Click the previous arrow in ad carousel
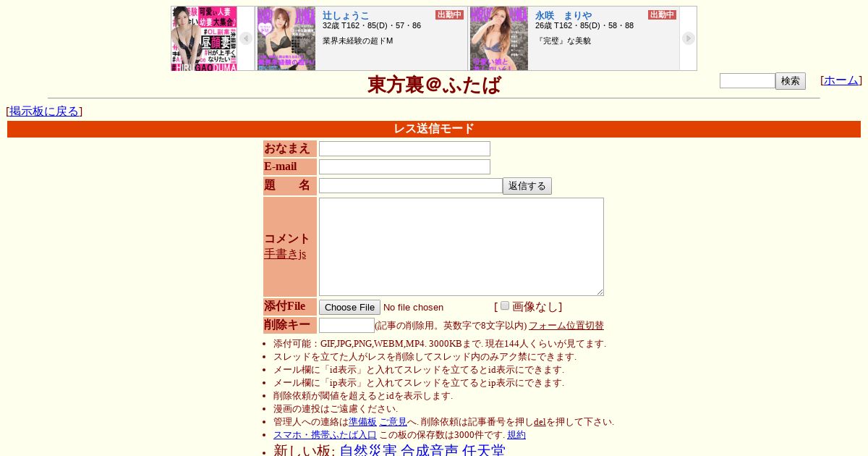 tap(246, 38)
